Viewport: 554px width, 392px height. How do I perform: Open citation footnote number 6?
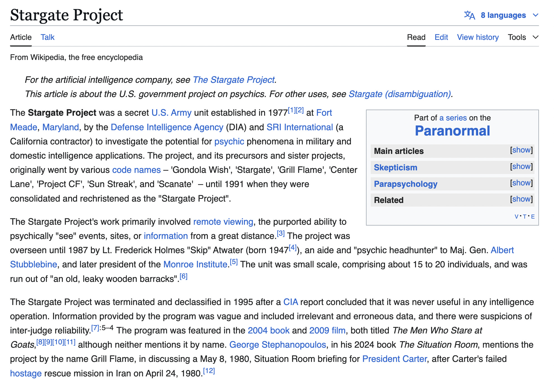(184, 277)
